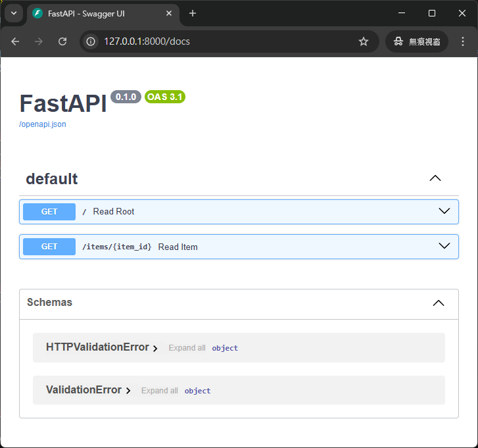Click the browser back arrow
Image resolution: width=478 pixels, height=448 pixels.
point(15,41)
